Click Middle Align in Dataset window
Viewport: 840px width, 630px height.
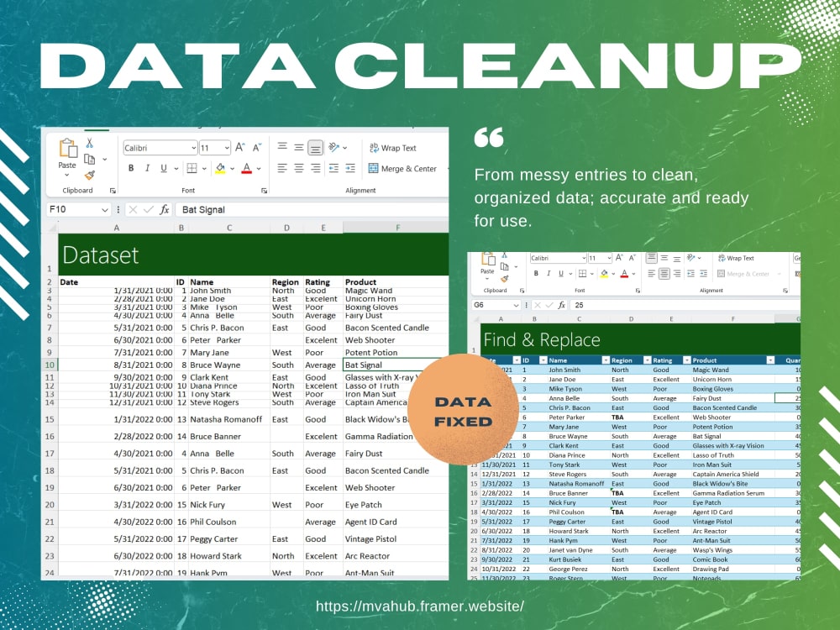(x=299, y=147)
